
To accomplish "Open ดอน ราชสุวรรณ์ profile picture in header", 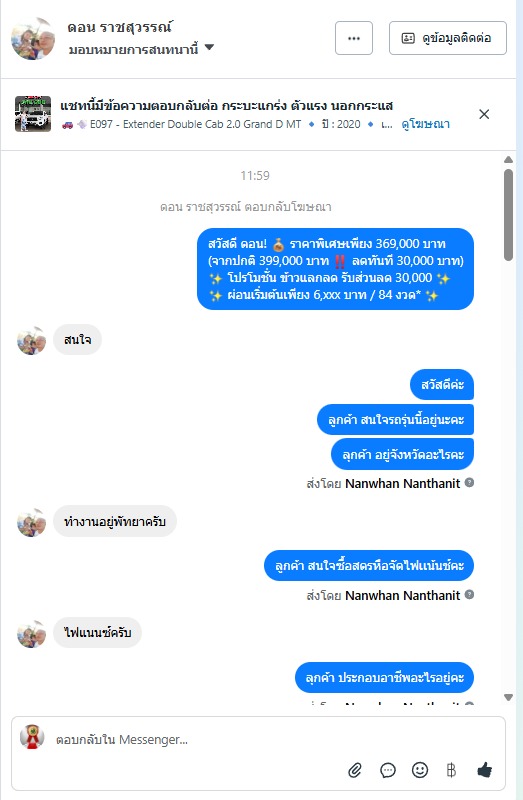I will pos(33,39).
